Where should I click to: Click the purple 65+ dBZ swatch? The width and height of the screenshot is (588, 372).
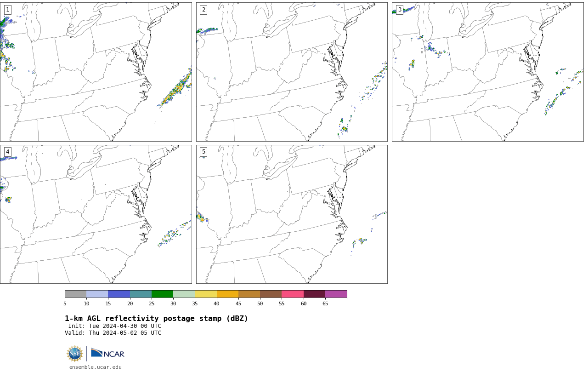click(336, 294)
